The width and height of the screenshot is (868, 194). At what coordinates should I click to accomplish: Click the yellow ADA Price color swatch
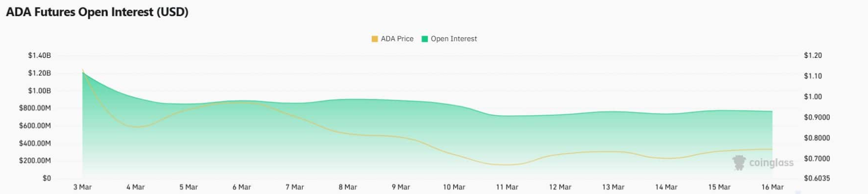click(374, 39)
